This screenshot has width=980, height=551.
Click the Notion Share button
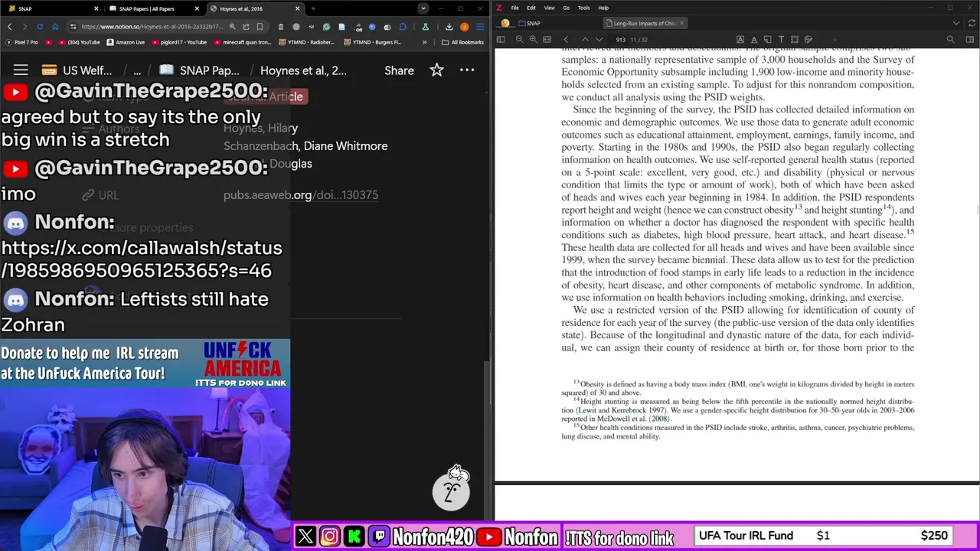tap(399, 70)
